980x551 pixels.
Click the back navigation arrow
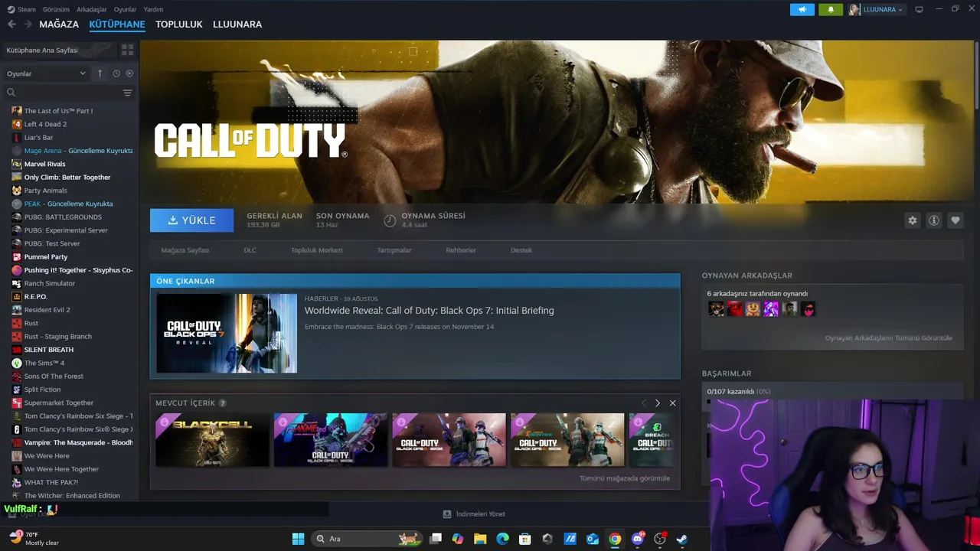[x=11, y=24]
